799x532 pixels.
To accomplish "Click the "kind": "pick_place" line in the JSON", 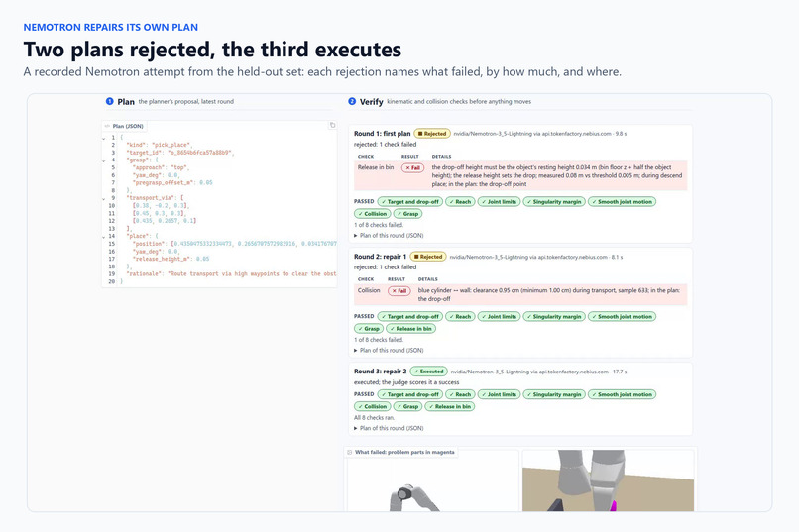I will (x=159, y=145).
